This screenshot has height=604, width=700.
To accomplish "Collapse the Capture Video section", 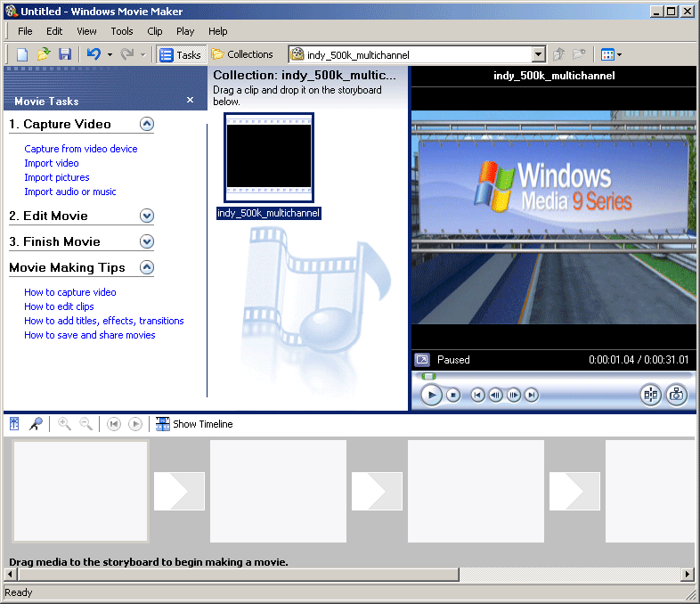I will click(x=147, y=124).
